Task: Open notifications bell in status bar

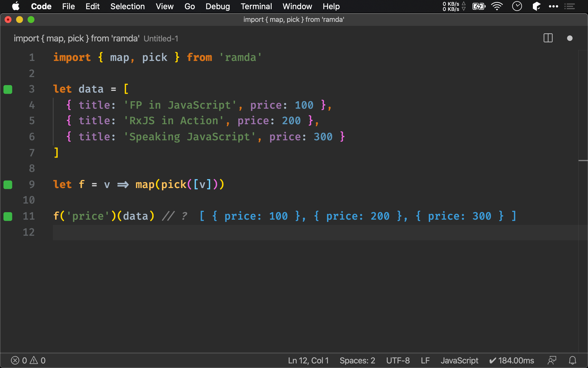Action: tap(572, 361)
